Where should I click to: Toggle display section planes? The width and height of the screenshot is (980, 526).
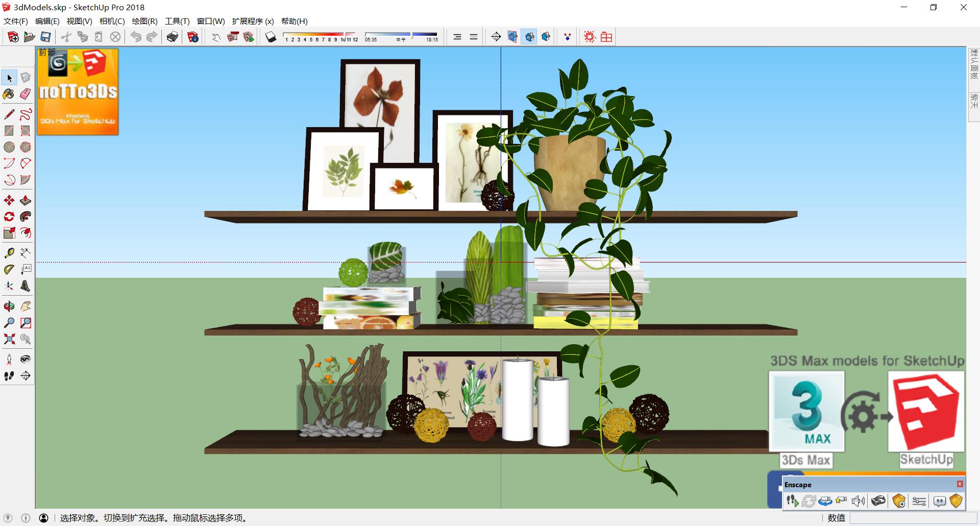click(x=513, y=37)
